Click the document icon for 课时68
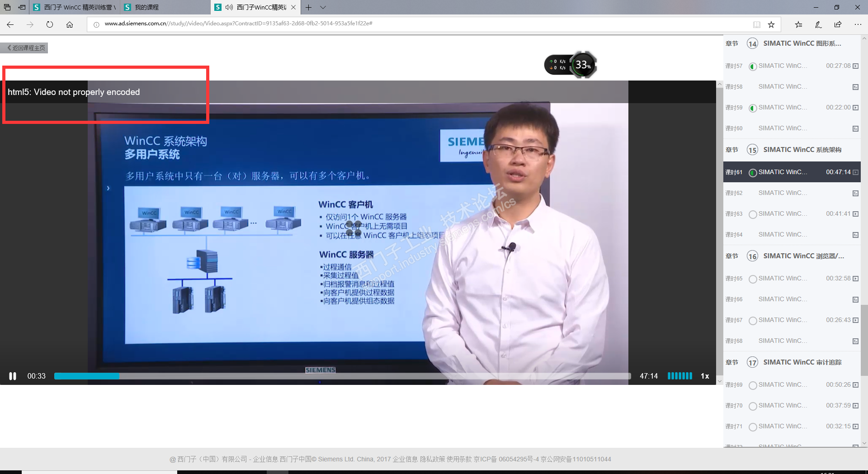Screen dimensions: 868x474 tap(855, 341)
